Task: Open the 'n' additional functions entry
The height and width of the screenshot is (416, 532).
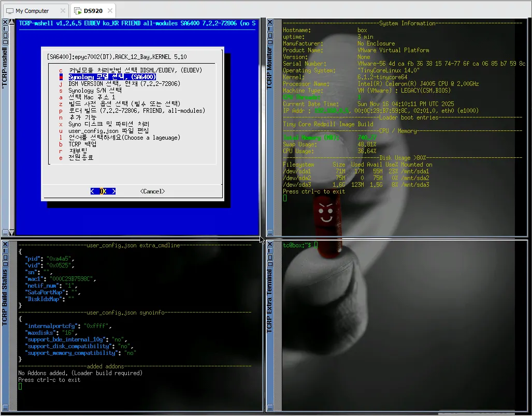Action: (x=78, y=117)
